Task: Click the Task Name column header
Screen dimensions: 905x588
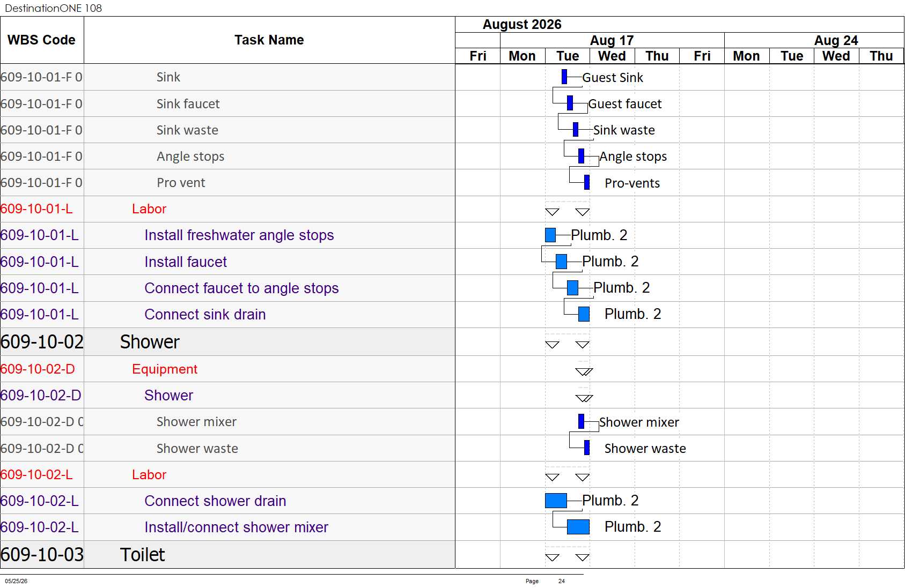Action: tap(269, 40)
